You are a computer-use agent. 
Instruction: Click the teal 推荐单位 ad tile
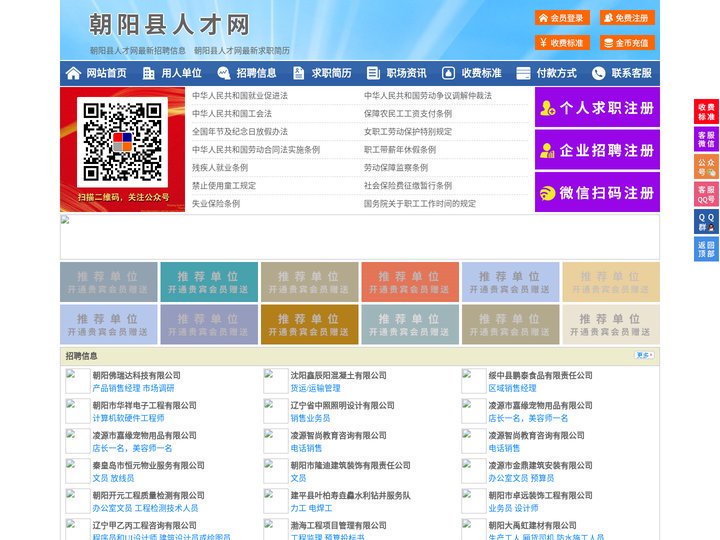tap(209, 282)
